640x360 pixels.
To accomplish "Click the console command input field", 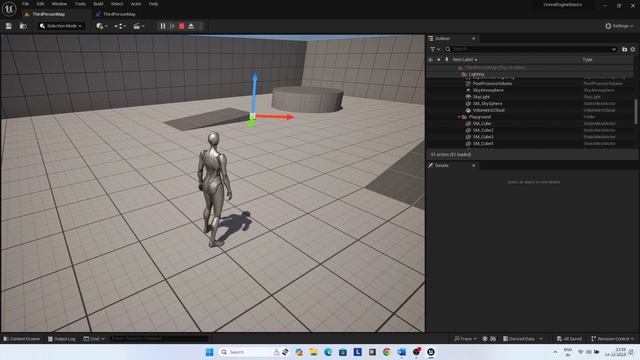I will click(x=159, y=339).
